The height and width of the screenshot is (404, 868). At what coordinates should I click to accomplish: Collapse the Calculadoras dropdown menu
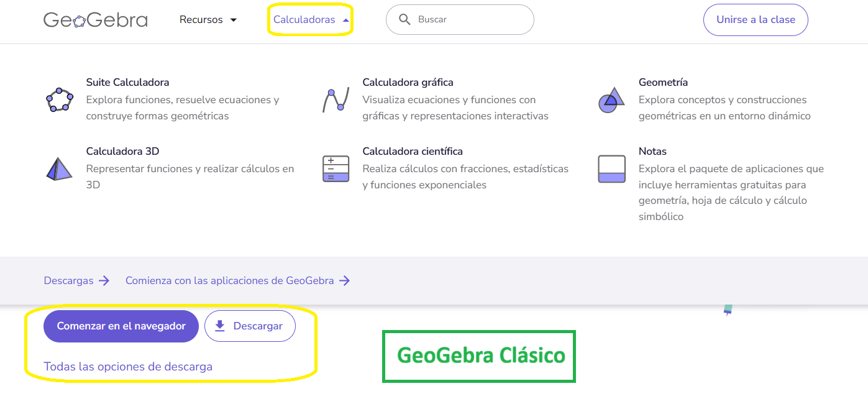311,20
